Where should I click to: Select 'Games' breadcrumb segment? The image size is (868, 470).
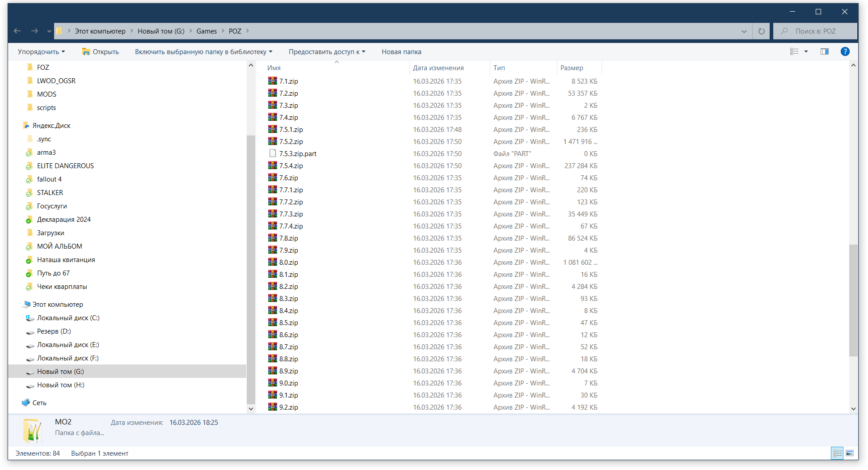click(x=206, y=31)
